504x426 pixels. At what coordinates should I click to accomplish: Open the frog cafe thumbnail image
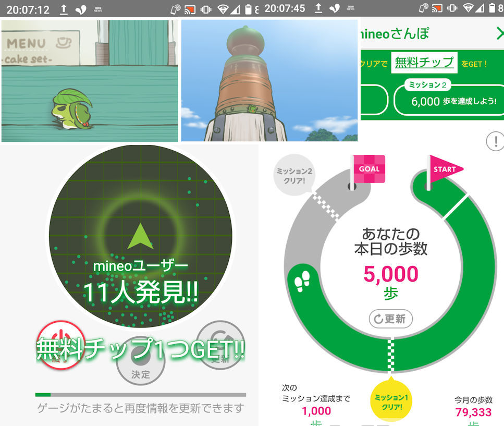pyautogui.click(x=90, y=81)
